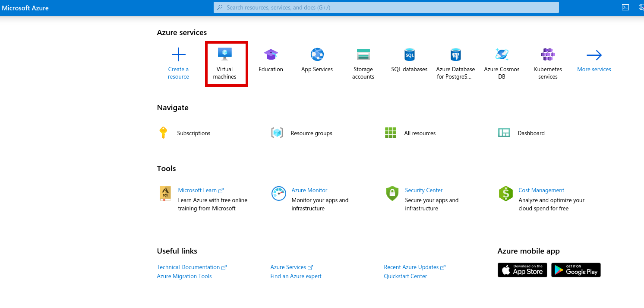This screenshot has width=644, height=308.
Task: Click the Subscriptions key icon
Action: 163,133
